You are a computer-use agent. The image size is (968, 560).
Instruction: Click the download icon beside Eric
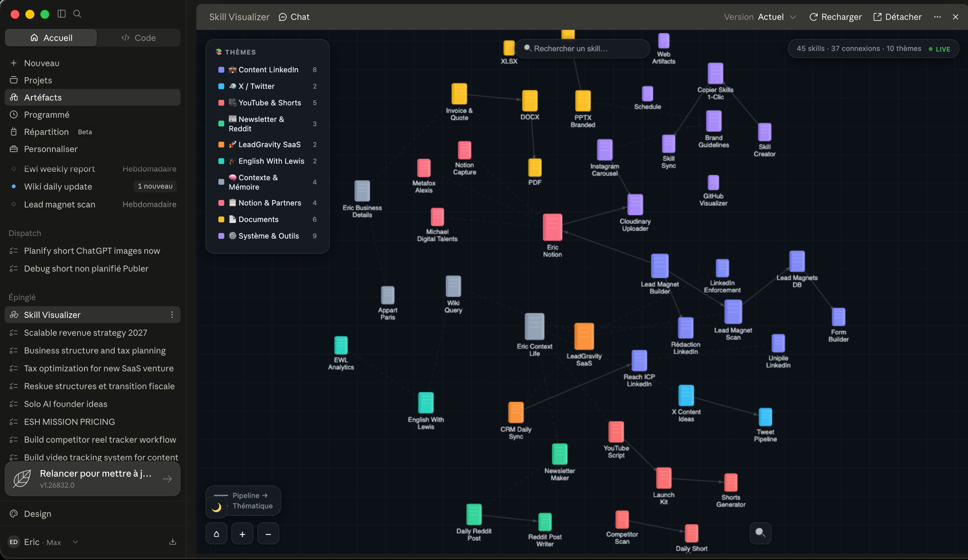[x=172, y=542]
